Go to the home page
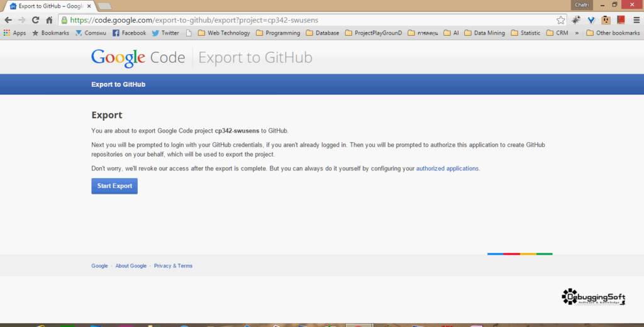Screen dimensions: 644x327 (49, 20)
